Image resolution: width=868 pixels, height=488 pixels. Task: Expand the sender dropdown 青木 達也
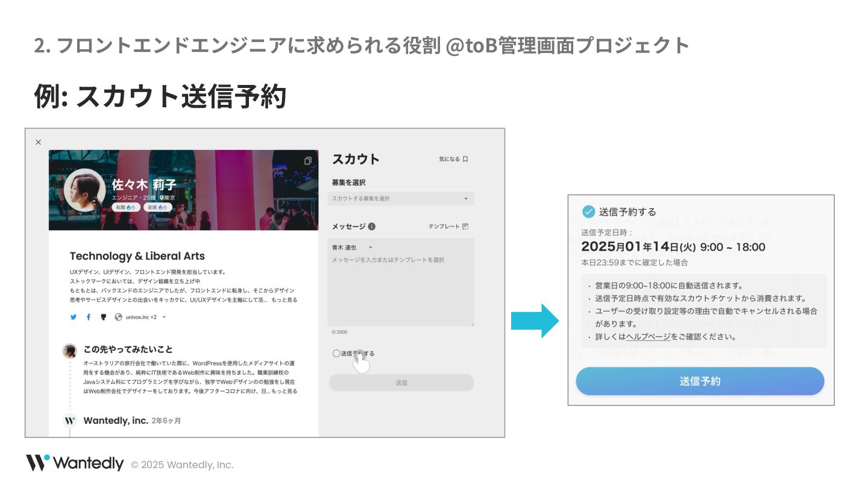[353, 247]
